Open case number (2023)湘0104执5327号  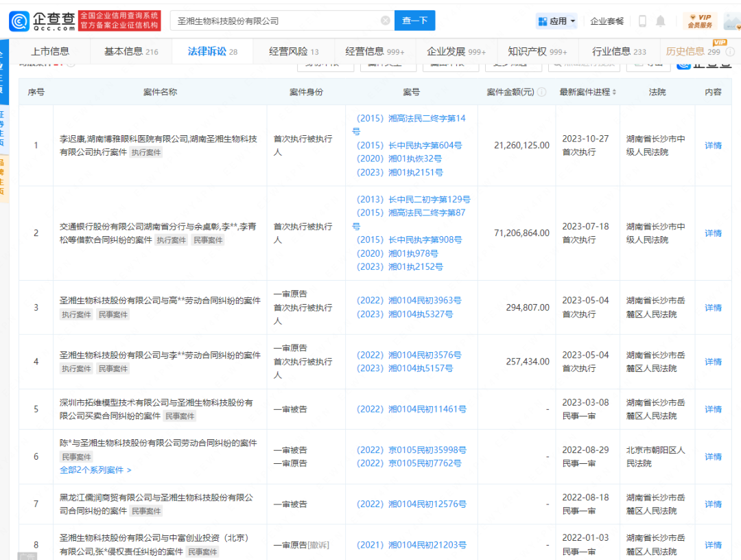pos(405,314)
